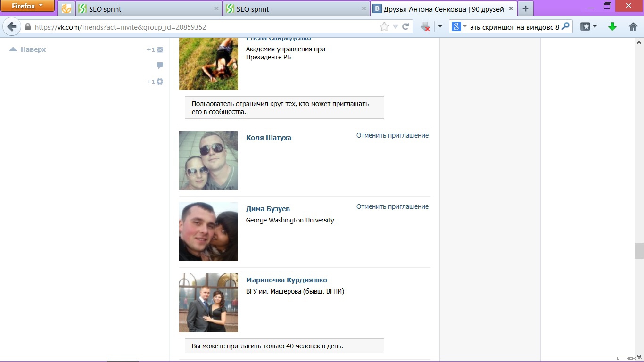Click the vertical scrollbar thumb
The width and height of the screenshot is (644, 362).
(x=639, y=251)
